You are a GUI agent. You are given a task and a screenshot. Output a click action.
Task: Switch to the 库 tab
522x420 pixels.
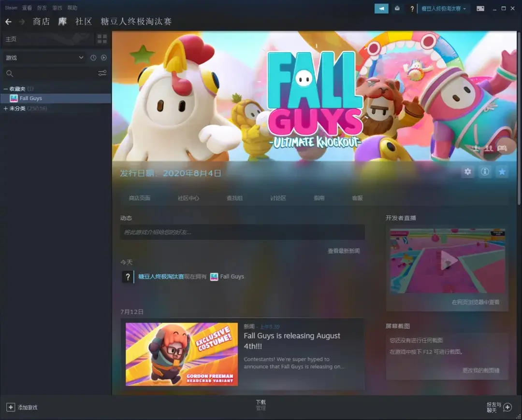[x=62, y=22]
